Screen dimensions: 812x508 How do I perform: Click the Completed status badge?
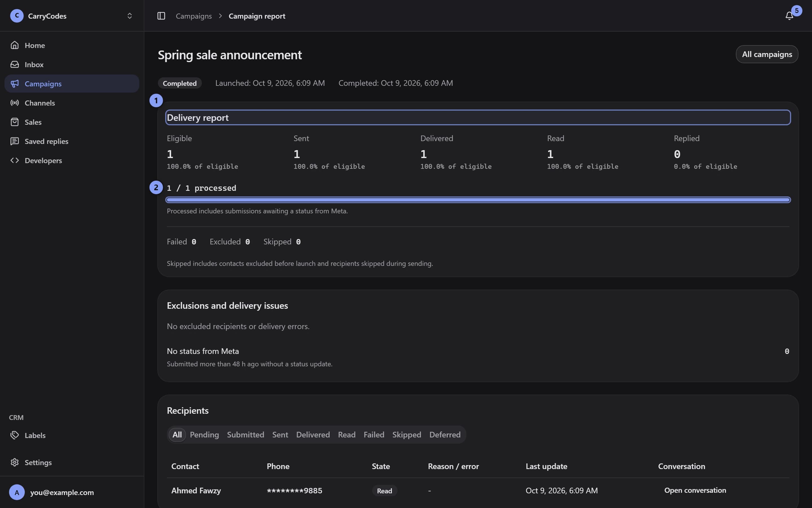[x=180, y=83]
